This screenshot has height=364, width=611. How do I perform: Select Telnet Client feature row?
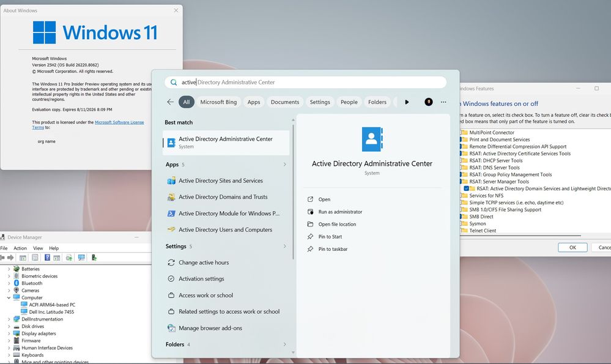pos(483,231)
